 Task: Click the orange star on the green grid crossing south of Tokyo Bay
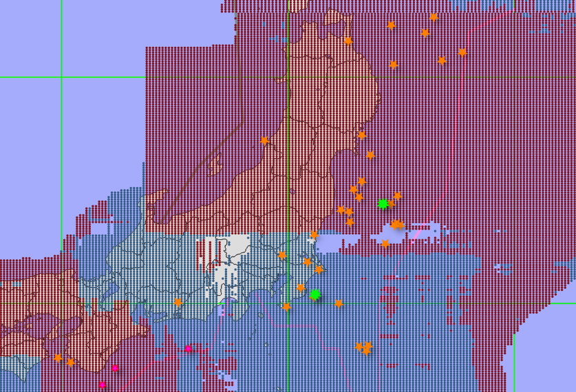286,307
